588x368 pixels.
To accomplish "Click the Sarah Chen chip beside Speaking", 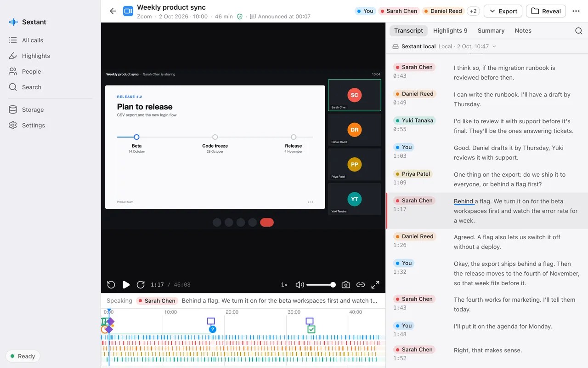I will pos(157,301).
